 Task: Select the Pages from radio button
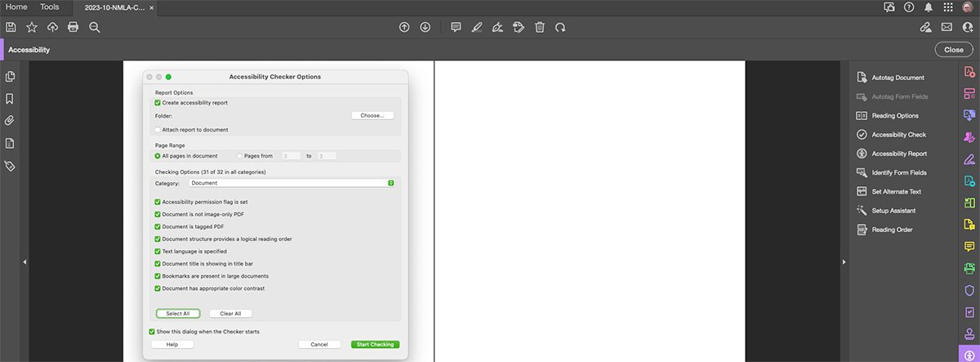[x=239, y=155]
